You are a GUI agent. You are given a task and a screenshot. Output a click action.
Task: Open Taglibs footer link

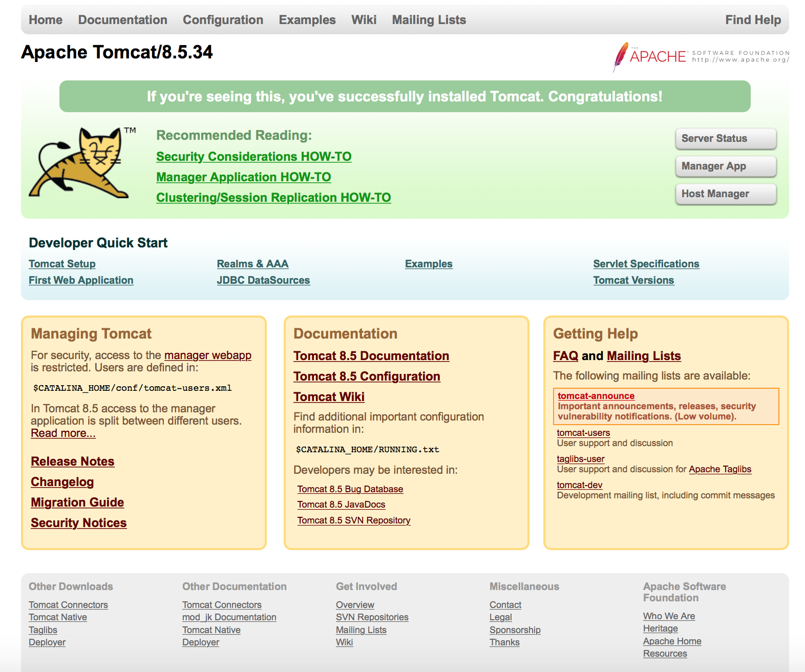pyautogui.click(x=43, y=630)
